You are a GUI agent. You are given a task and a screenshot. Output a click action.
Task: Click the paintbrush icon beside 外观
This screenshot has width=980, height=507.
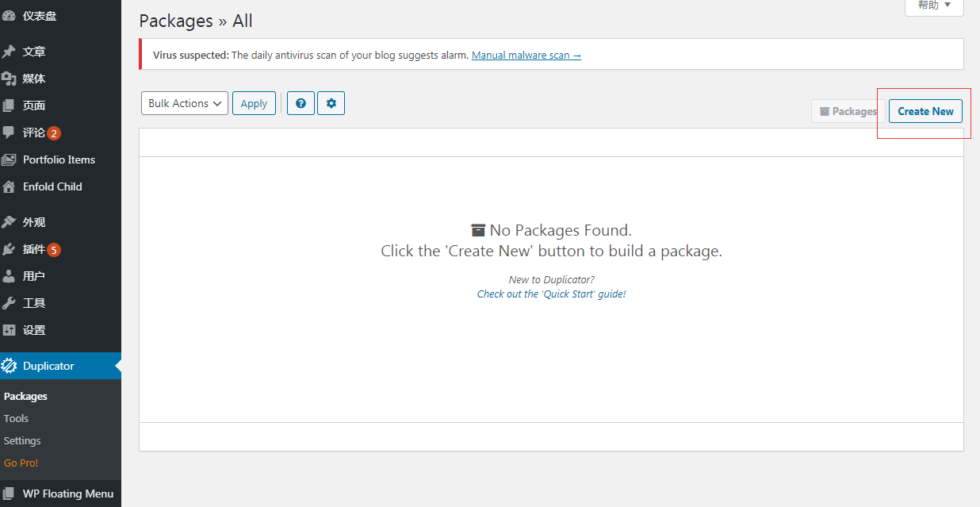9,222
